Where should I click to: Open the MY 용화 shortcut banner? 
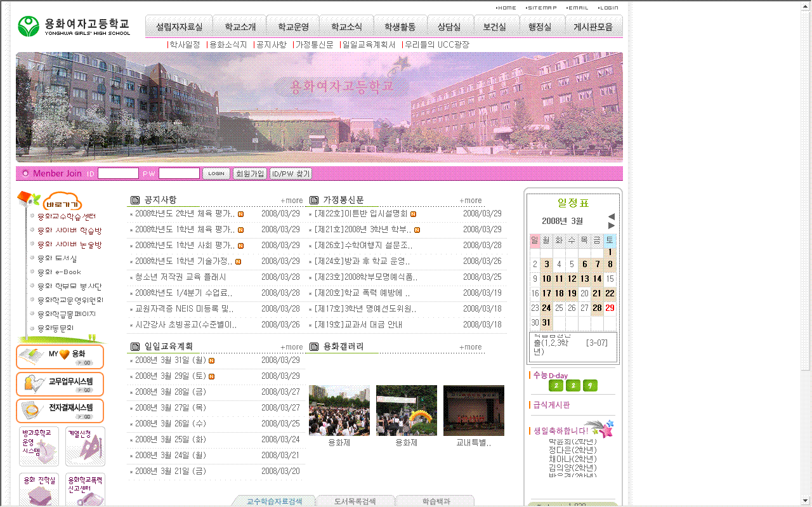pyautogui.click(x=60, y=357)
